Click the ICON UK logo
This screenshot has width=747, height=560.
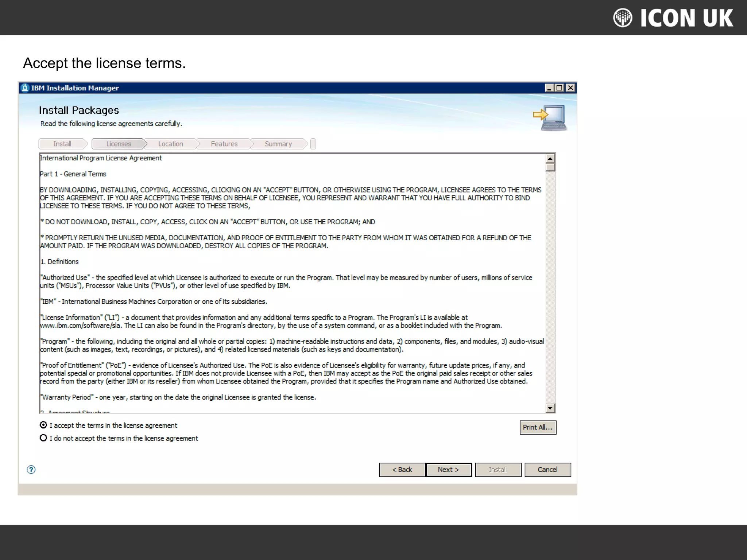(x=673, y=18)
